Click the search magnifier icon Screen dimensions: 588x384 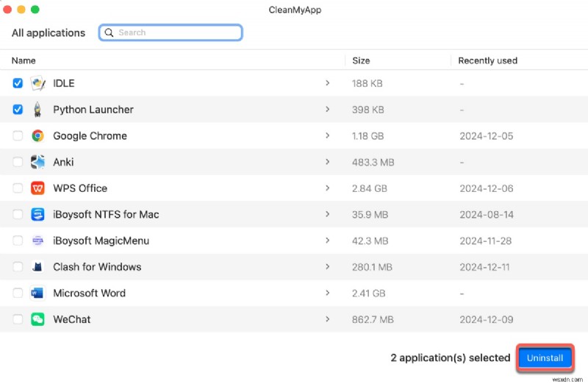tap(109, 32)
